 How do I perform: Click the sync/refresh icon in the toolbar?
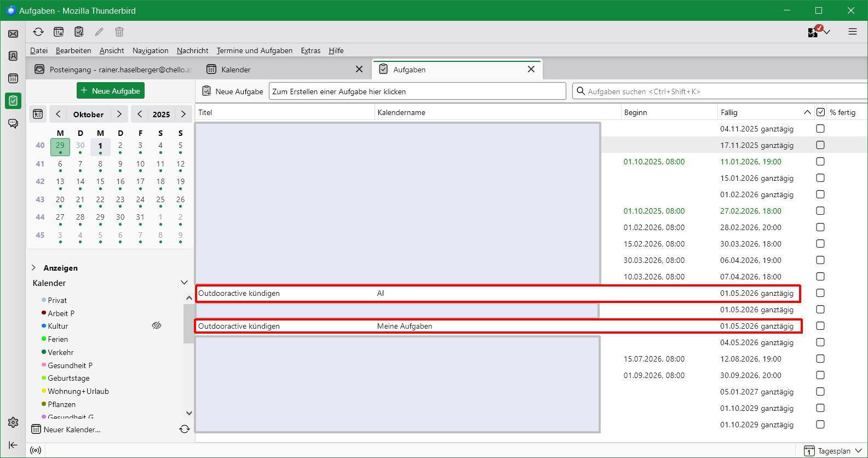click(38, 32)
